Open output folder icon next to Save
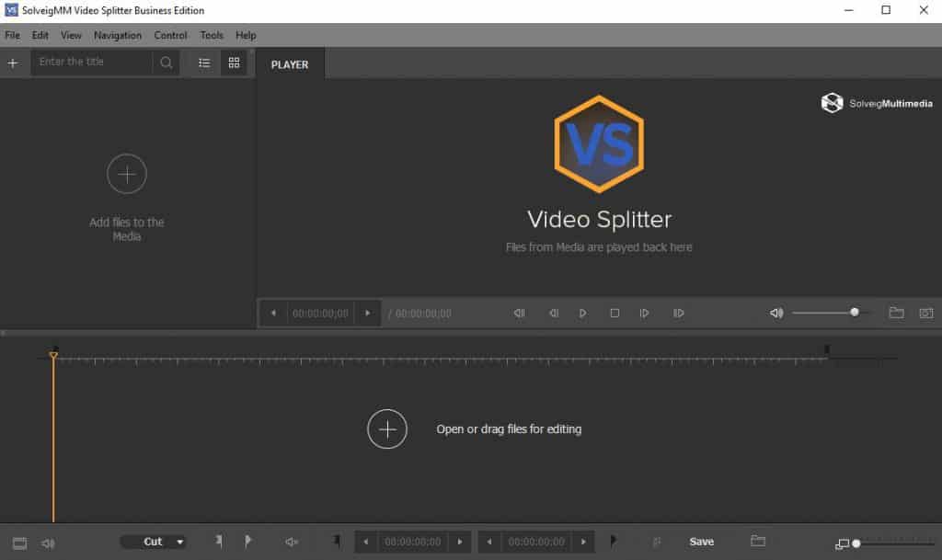 click(758, 541)
